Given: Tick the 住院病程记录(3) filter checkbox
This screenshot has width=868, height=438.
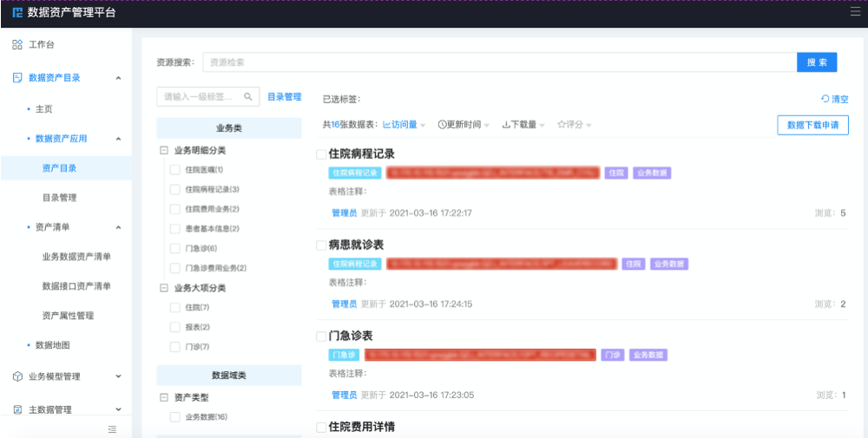Looking at the screenshot, I should tap(175, 189).
